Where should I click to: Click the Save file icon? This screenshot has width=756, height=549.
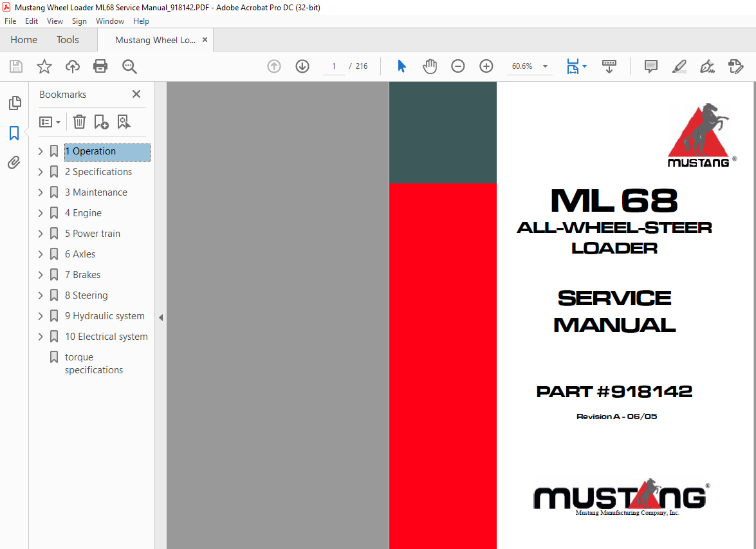pos(16,66)
